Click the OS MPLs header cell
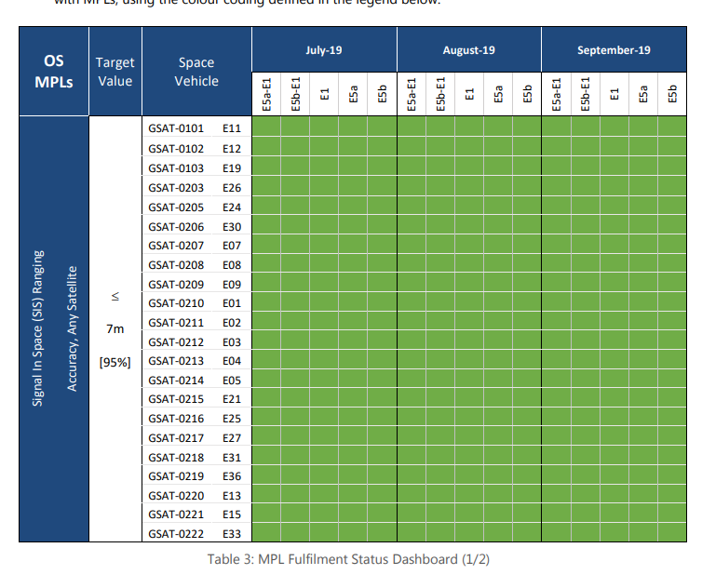702x588 pixels. click(54, 72)
